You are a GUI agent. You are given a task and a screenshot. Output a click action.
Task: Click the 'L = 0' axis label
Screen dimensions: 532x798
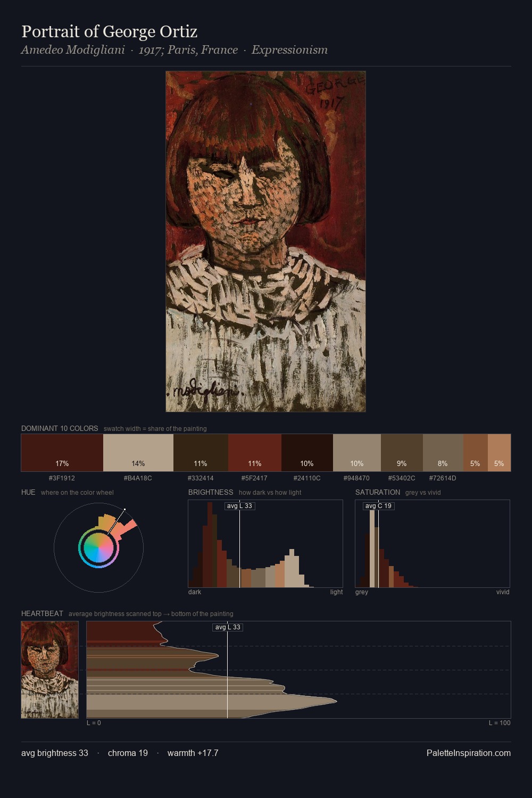(x=94, y=723)
